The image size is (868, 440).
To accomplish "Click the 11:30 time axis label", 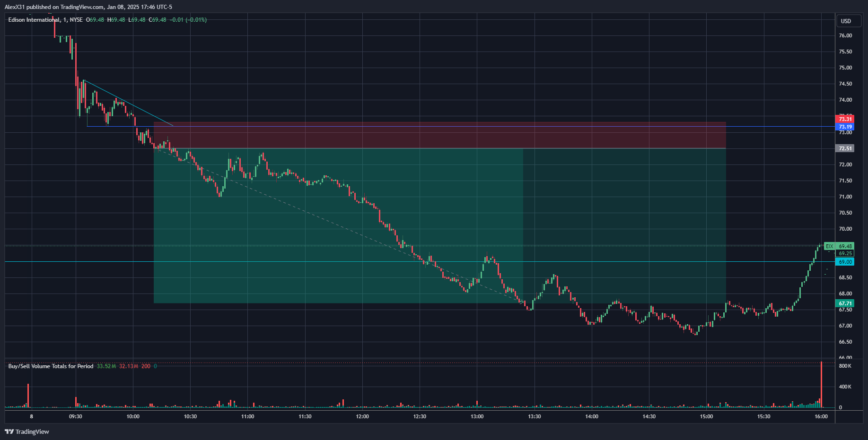I will pyautogui.click(x=305, y=416).
